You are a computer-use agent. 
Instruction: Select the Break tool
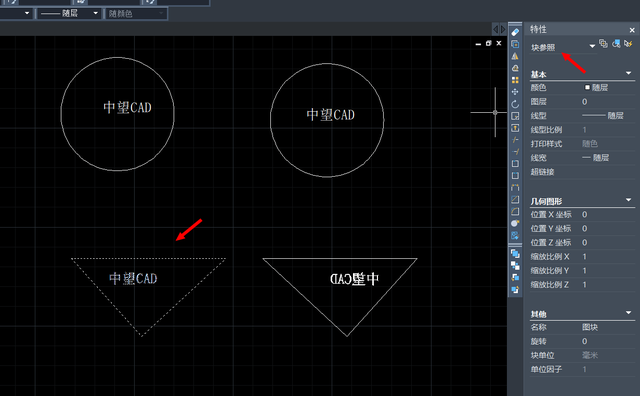tap(515, 176)
